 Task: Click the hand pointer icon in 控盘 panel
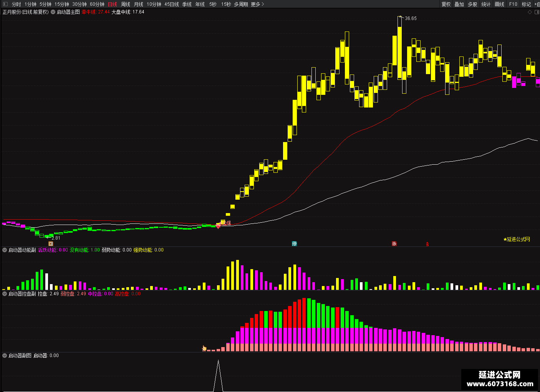(204, 348)
